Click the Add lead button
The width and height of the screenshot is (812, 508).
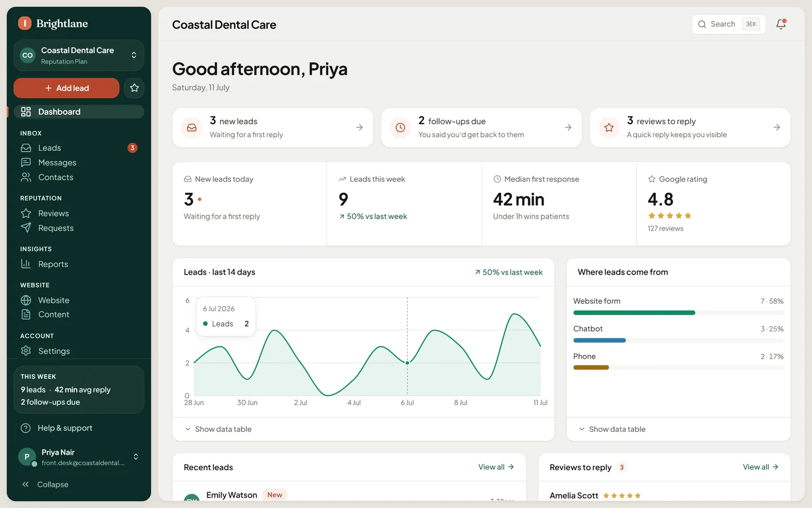[x=67, y=88]
